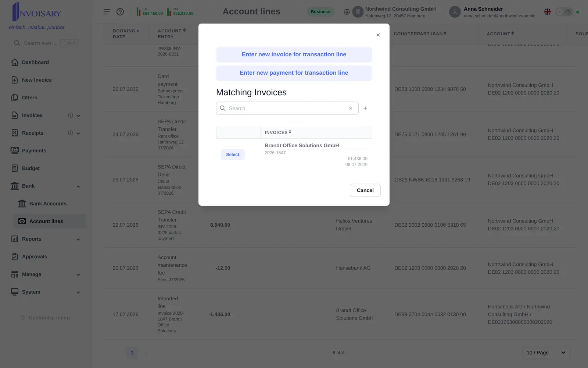Viewport: 588px width, 368px height.
Task: Open the 10 / Page size dropdown
Action: [546, 353]
